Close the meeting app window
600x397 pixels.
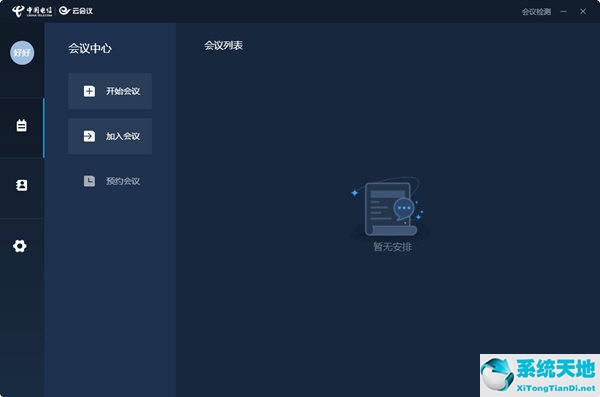coord(583,11)
